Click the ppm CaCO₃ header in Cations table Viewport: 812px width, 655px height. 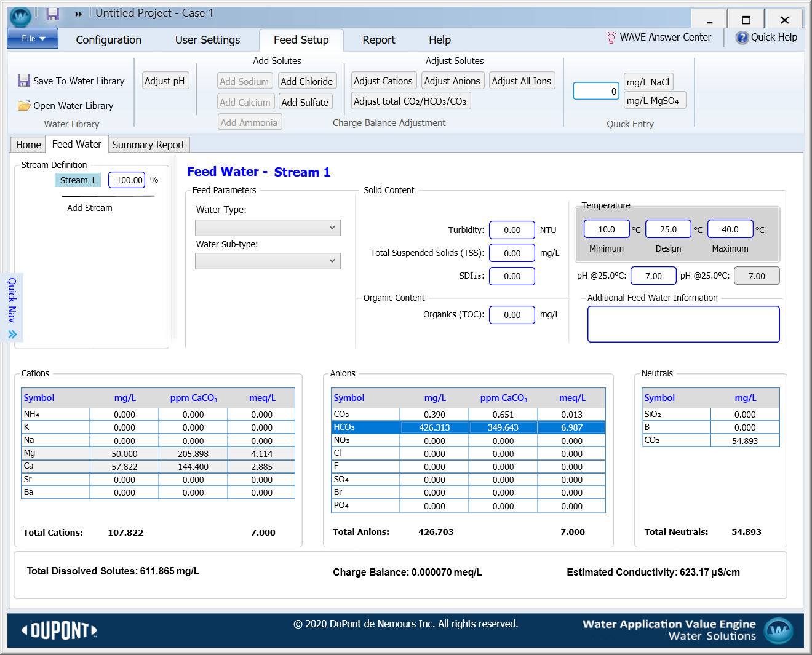tap(193, 398)
